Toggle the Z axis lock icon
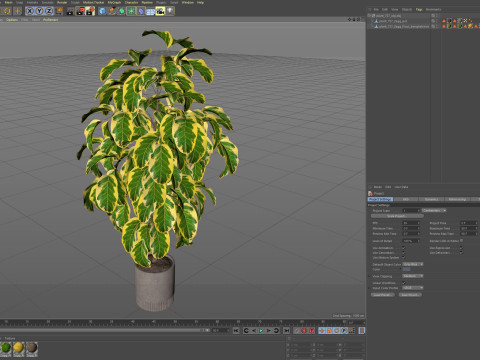The height and width of the screenshot is (360, 480). (49, 11)
